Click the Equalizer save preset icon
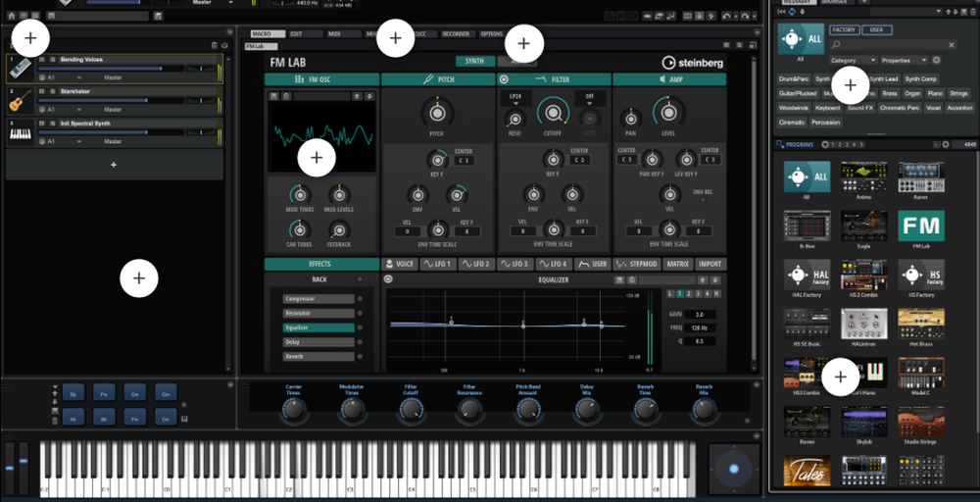Image resolution: width=980 pixels, height=502 pixels. tap(620, 280)
